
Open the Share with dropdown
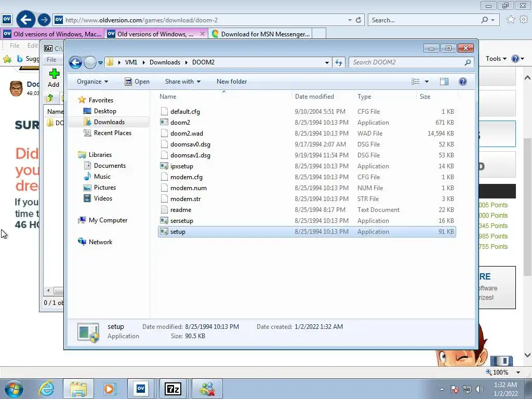click(x=182, y=82)
